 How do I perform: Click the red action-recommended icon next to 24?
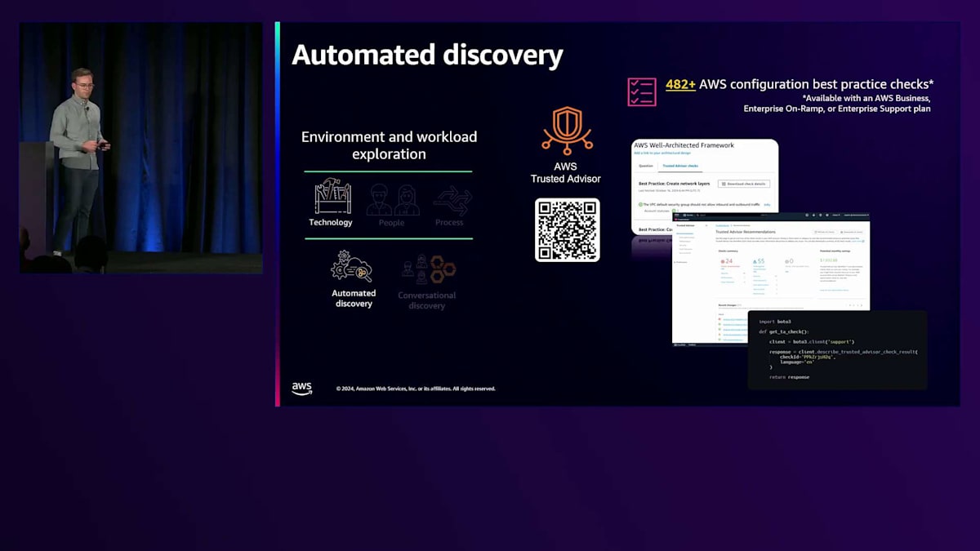(x=722, y=261)
